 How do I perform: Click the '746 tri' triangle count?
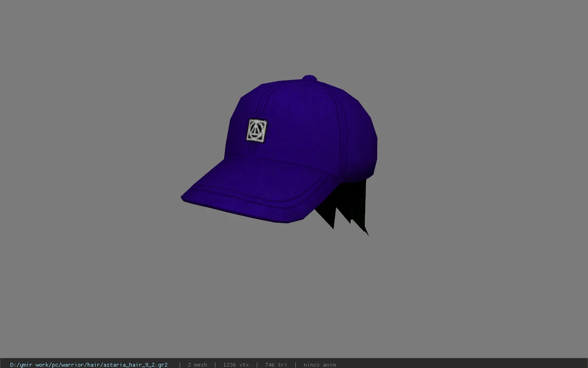coord(276,365)
